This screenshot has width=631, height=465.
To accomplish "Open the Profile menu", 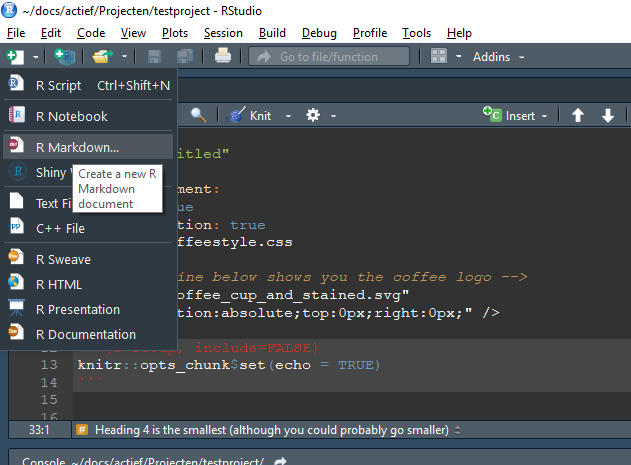I will tap(370, 33).
